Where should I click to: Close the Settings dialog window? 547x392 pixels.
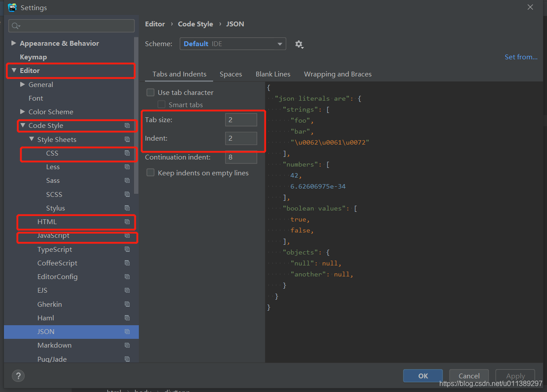click(530, 7)
